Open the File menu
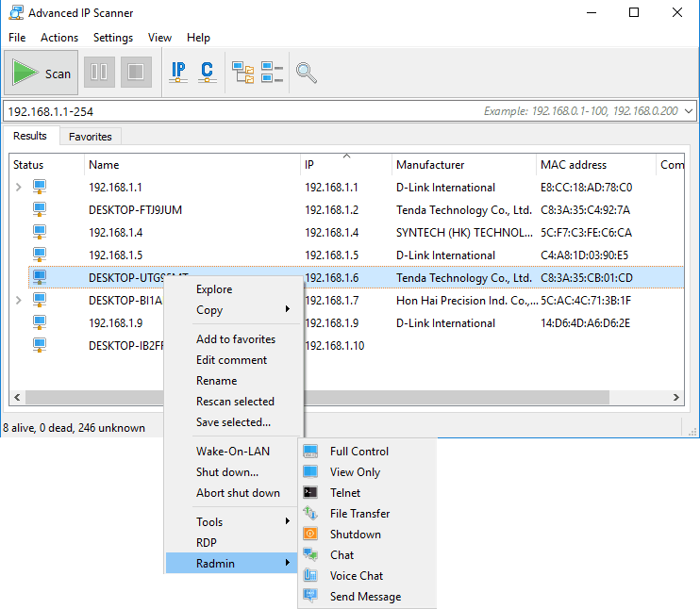The image size is (700, 609). [x=17, y=38]
